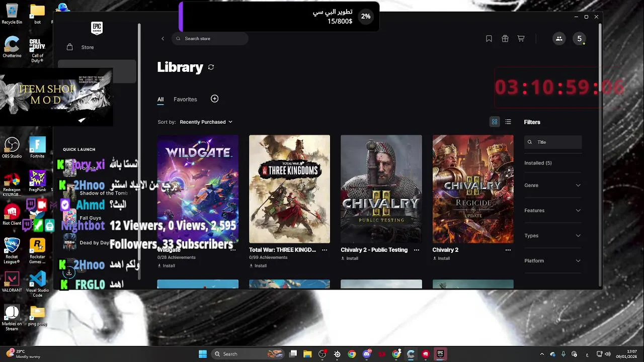This screenshot has width=644, height=362.
Task: Open Rocket League desktop shortcut
Action: pyautogui.click(x=12, y=251)
